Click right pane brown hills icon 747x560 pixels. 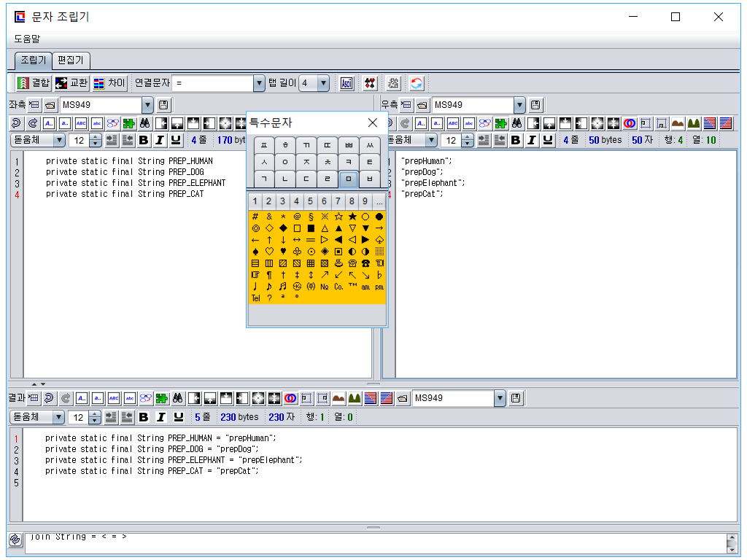[x=678, y=124]
